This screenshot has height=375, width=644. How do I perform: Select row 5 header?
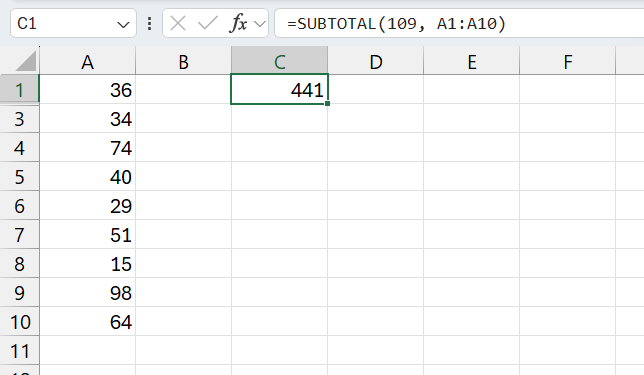pyautogui.click(x=19, y=176)
